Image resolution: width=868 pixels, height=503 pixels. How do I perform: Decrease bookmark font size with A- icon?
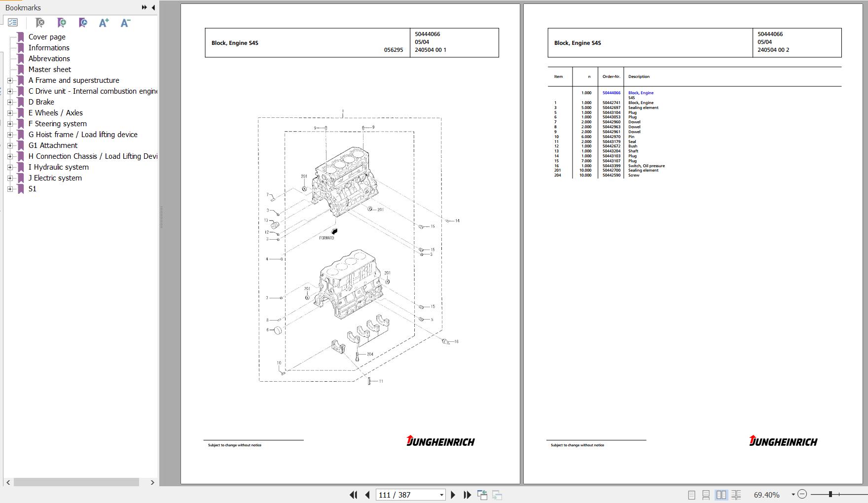tap(125, 23)
